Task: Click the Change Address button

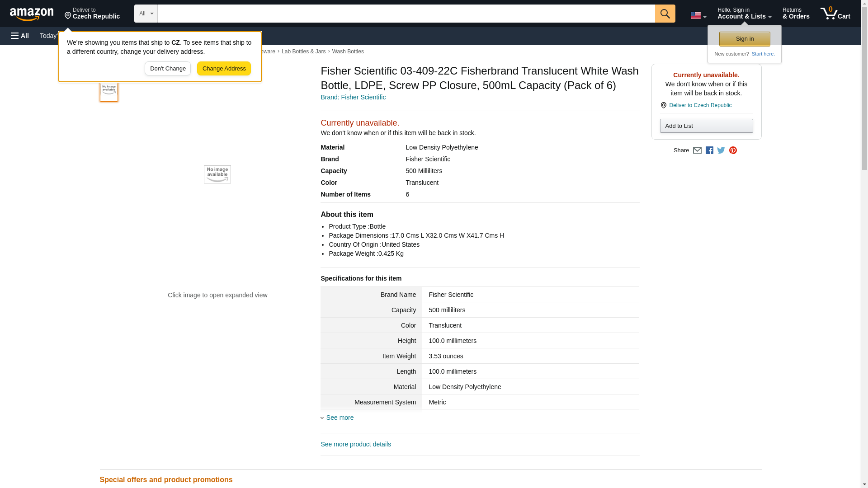Action: 224,69
